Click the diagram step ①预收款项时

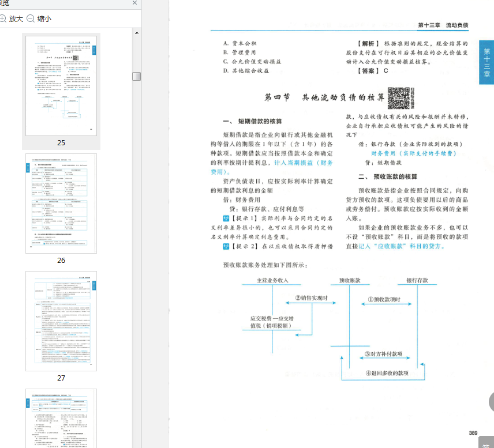pos(384,299)
